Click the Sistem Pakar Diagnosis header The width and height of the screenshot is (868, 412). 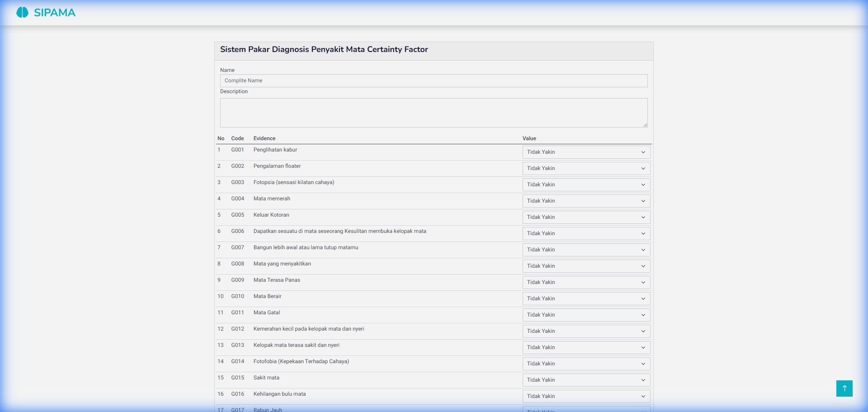click(324, 49)
